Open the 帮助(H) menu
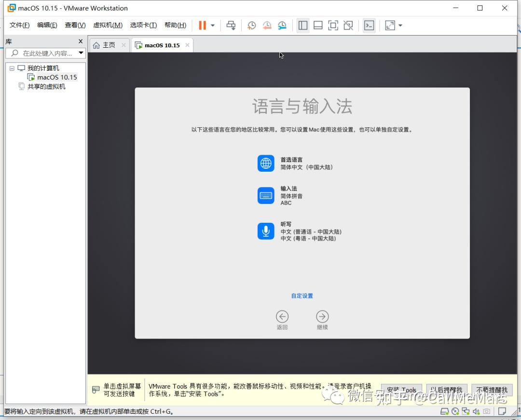521x420 pixels. click(x=175, y=25)
